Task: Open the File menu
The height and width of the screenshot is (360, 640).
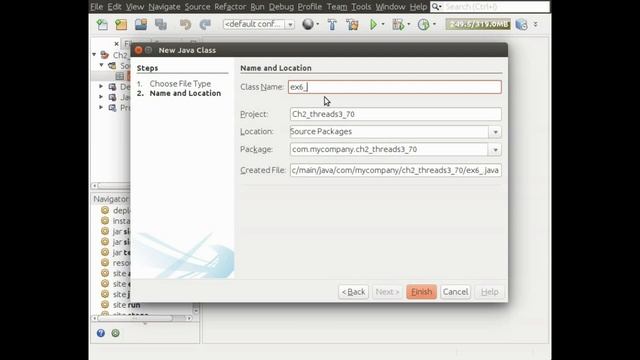Action: coord(97,7)
